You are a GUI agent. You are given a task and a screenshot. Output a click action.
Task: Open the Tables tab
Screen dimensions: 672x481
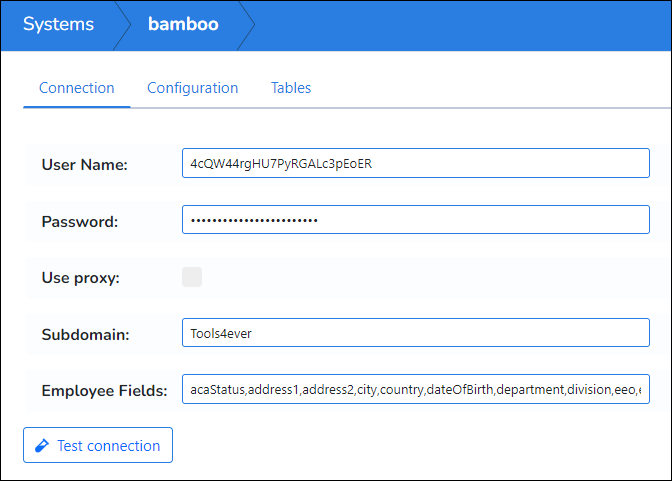291,88
